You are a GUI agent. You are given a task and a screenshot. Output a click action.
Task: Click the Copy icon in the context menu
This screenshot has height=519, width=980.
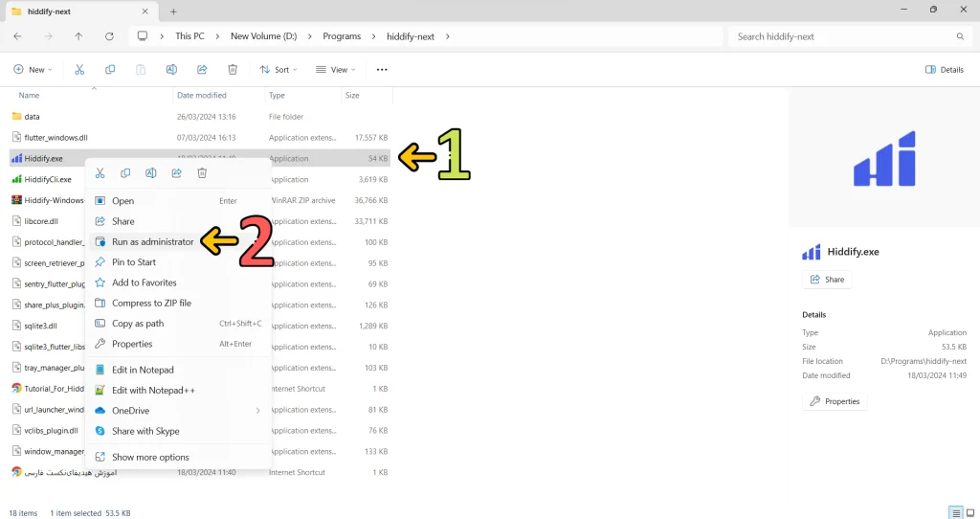[x=125, y=173]
